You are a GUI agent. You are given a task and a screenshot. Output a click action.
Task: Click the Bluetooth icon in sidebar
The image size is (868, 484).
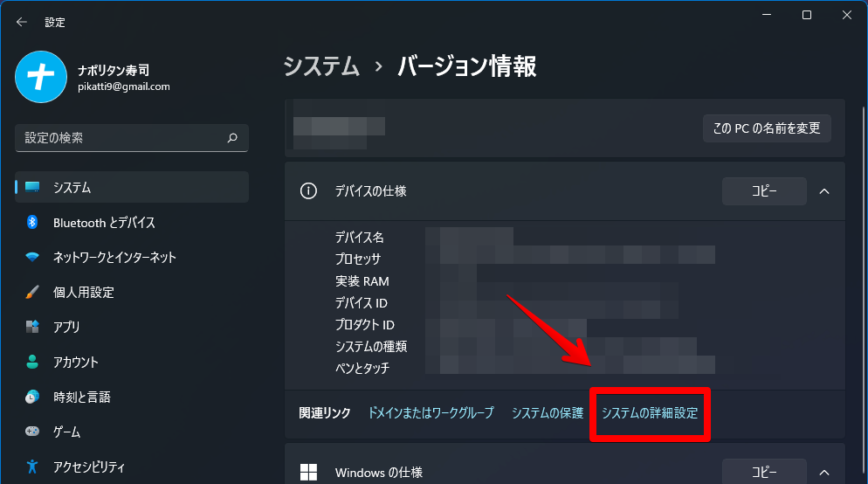click(x=32, y=222)
